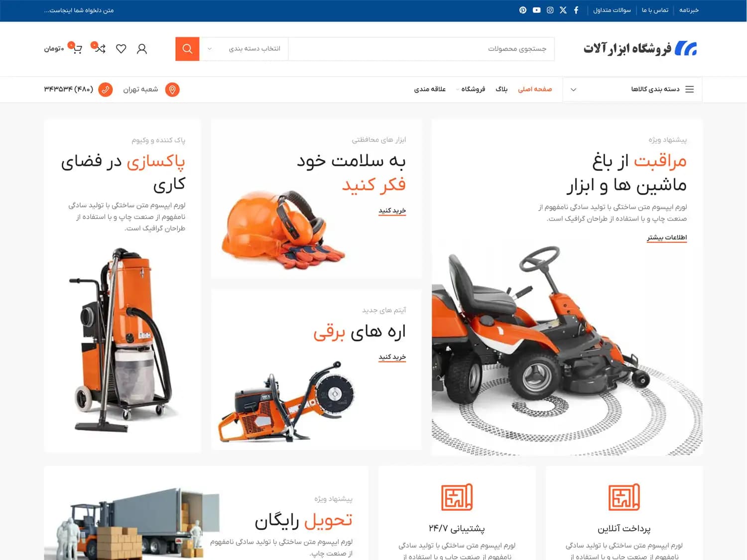
Task: Click the delivery truck image
Action: (132, 524)
